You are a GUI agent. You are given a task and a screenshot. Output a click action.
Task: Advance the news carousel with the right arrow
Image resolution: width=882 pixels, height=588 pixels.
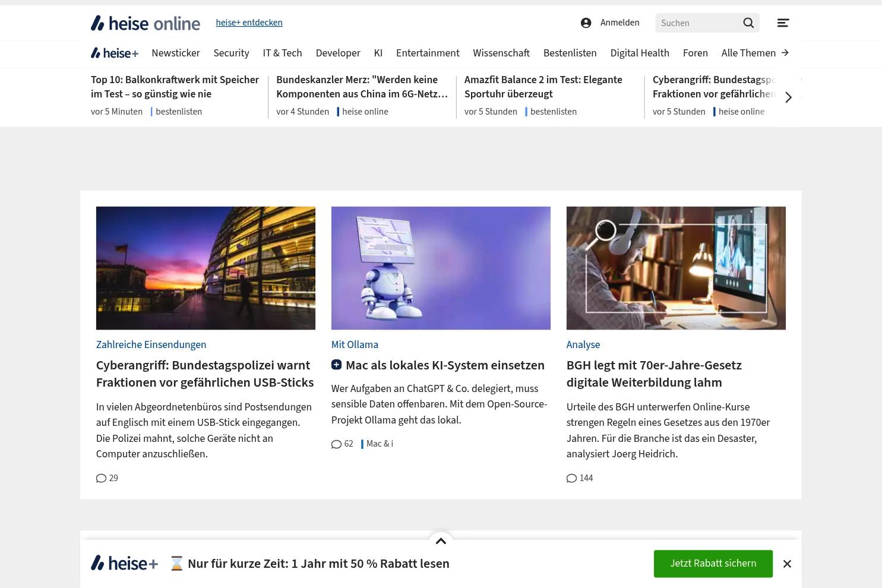[788, 97]
